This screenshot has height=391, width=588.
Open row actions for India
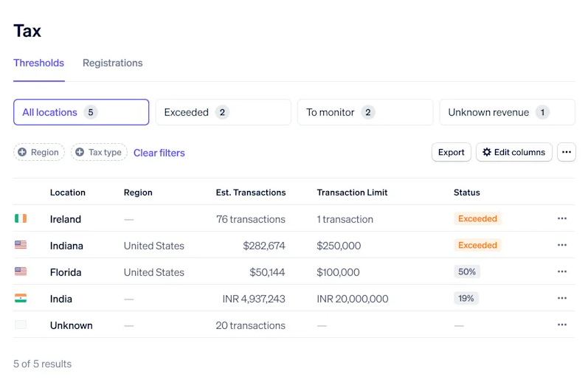pyautogui.click(x=561, y=298)
